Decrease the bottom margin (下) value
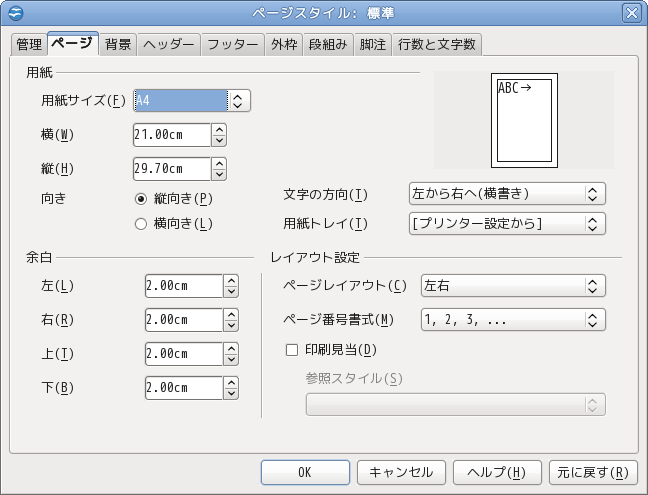The image size is (648, 495). pos(231,394)
